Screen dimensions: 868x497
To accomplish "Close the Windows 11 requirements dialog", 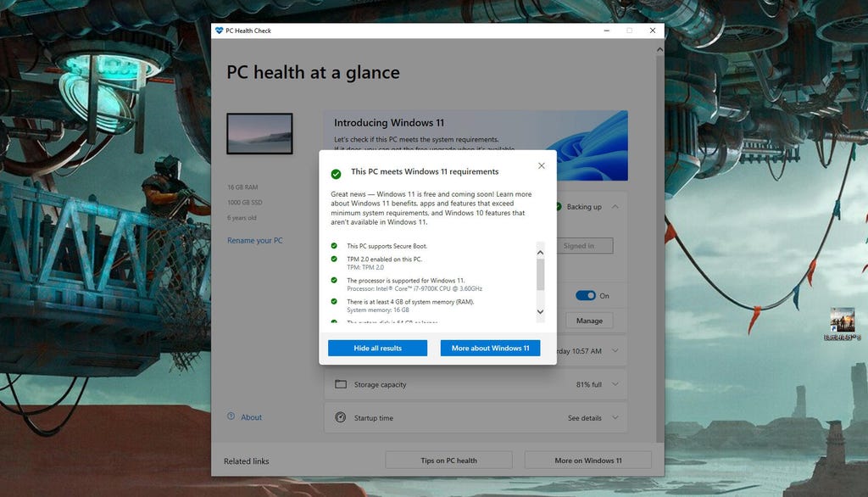I will [x=542, y=165].
